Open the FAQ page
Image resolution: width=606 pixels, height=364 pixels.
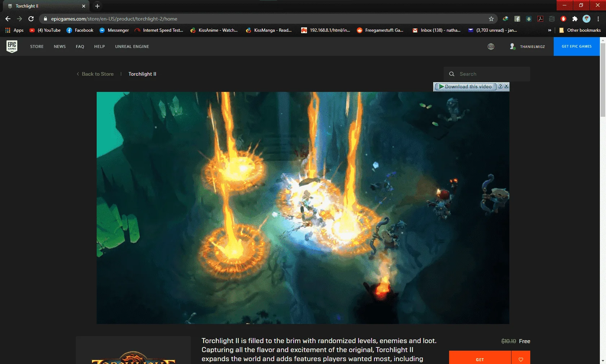[80, 46]
